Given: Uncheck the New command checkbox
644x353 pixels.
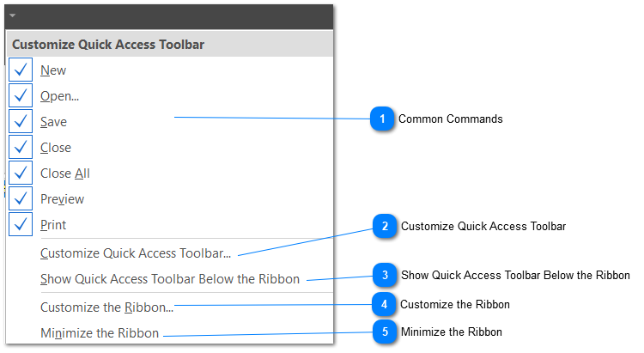Looking at the screenshot, I should click(21, 70).
